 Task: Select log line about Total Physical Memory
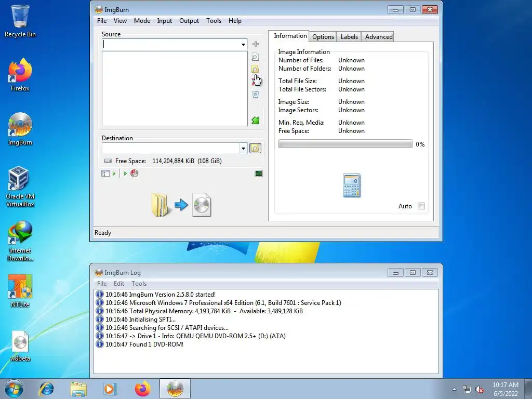click(x=204, y=311)
